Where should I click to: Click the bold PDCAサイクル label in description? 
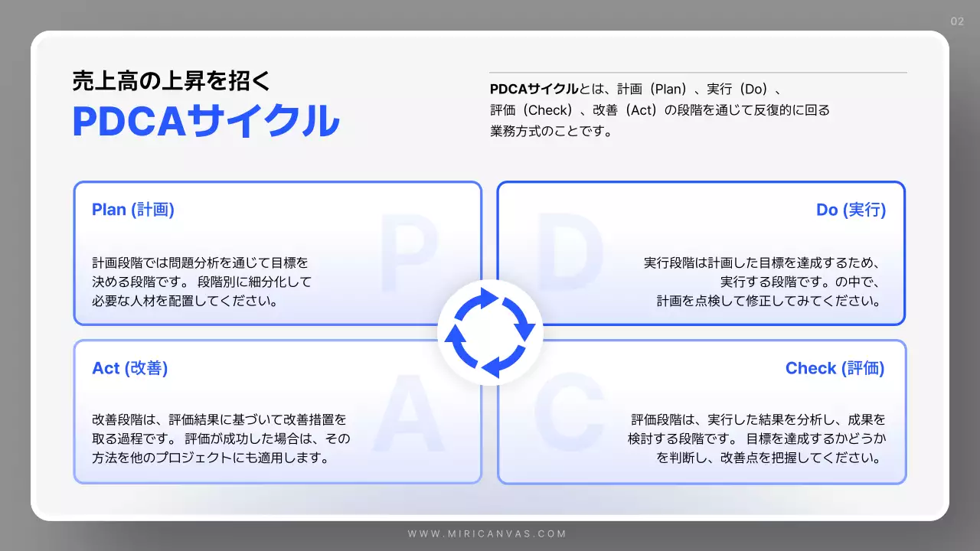tap(534, 88)
